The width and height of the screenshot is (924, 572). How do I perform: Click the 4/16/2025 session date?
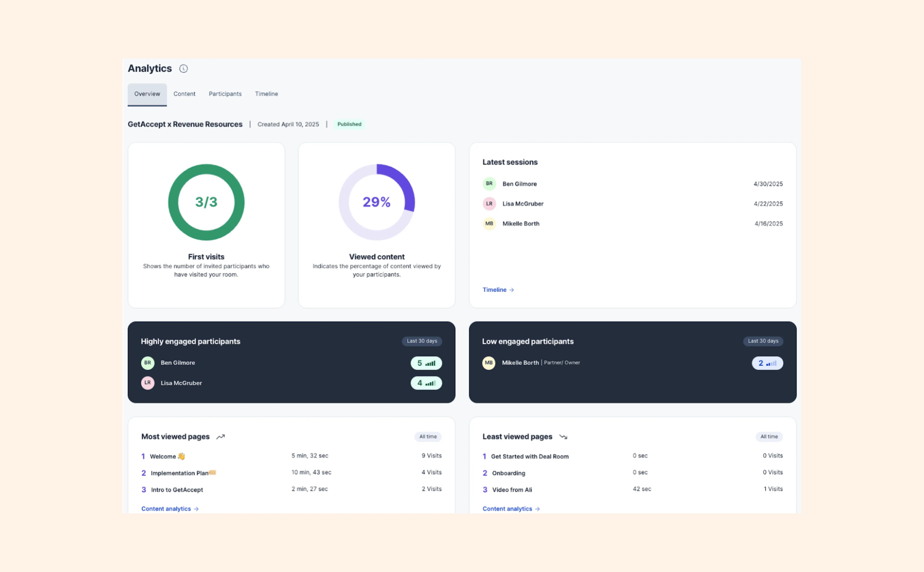coord(768,224)
